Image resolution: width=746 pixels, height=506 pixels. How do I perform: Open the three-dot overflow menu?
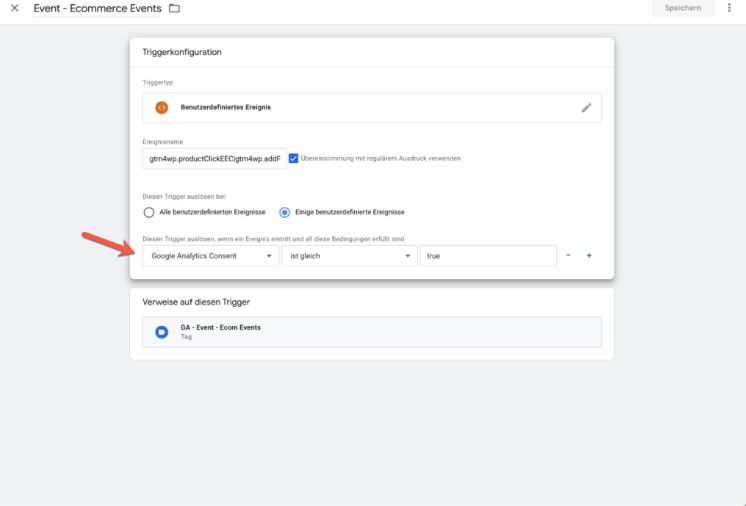click(x=729, y=8)
